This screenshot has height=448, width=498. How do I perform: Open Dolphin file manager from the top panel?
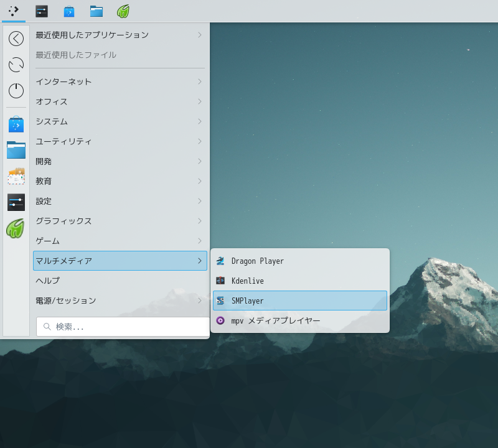(x=96, y=11)
